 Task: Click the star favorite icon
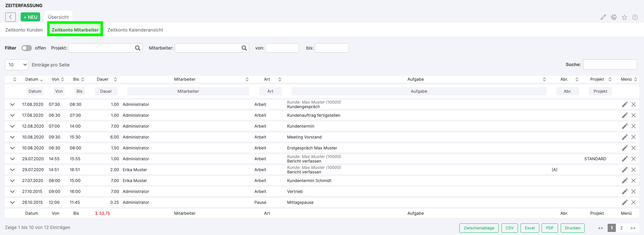[624, 17]
